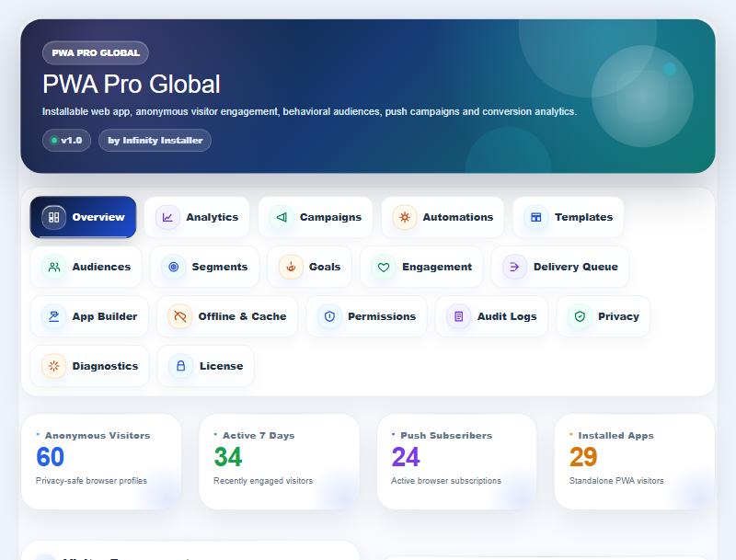Switch to the Diagnostics tab
This screenshot has height=560, width=736.
click(x=89, y=366)
